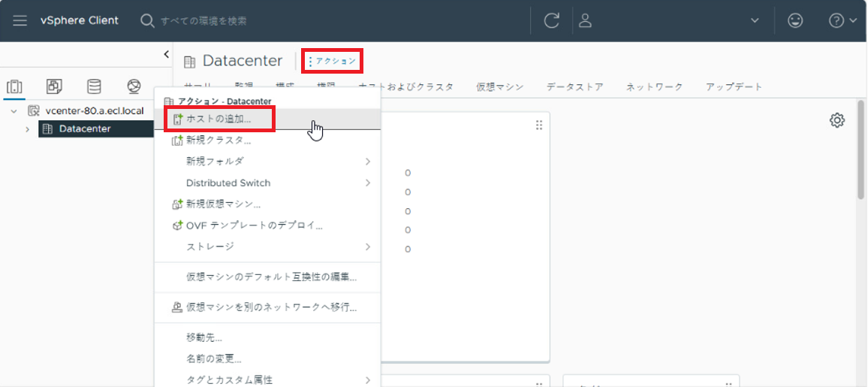Open the feedback smiley icon
The height and width of the screenshot is (387, 868).
[795, 21]
